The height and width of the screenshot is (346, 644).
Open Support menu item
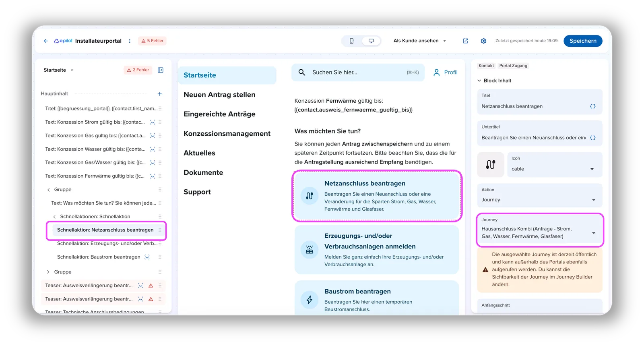coord(197,192)
